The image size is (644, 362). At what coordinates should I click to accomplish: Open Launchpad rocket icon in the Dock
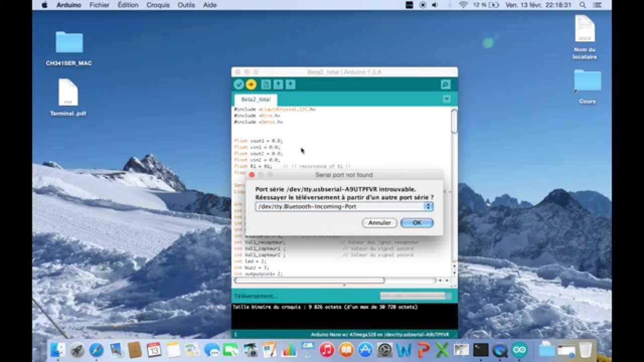(x=77, y=349)
